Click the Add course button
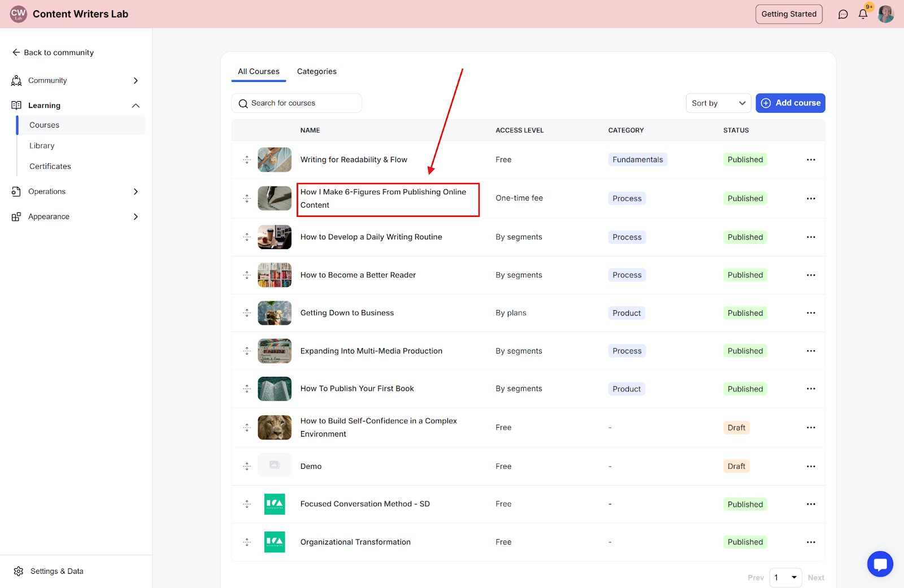The width and height of the screenshot is (904, 588). 790,103
